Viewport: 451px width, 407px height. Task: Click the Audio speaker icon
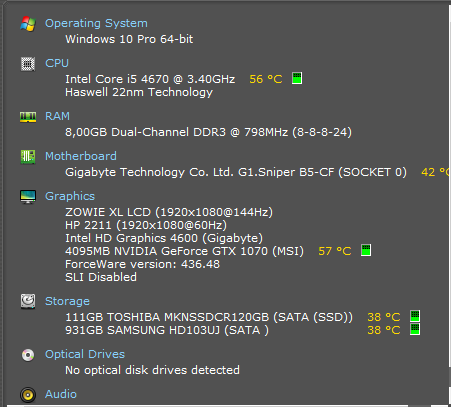pyautogui.click(x=28, y=395)
